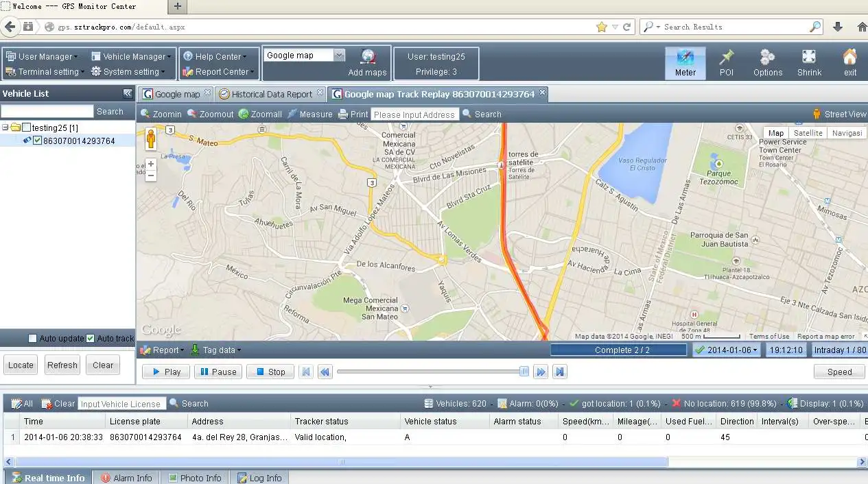The height and width of the screenshot is (484, 868).
Task: Click the Play replay button
Action: click(x=165, y=372)
